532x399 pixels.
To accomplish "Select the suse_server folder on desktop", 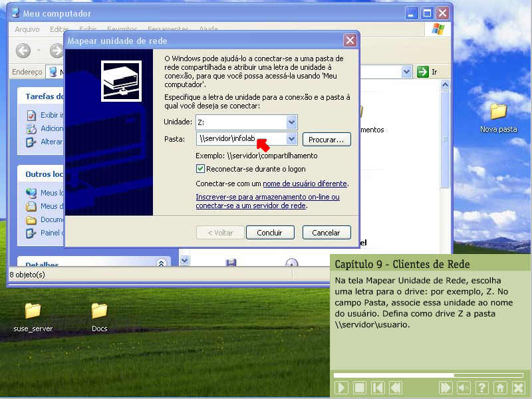I will 33,311.
